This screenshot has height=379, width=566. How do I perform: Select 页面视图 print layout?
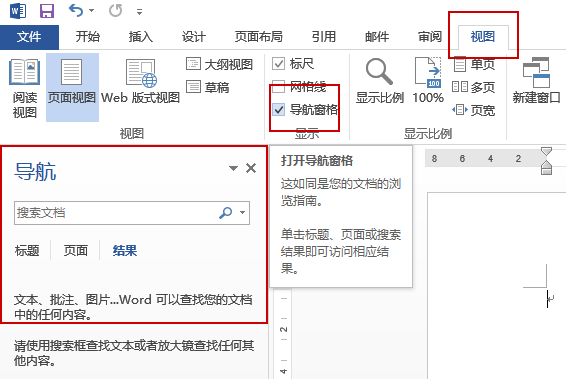(72, 87)
